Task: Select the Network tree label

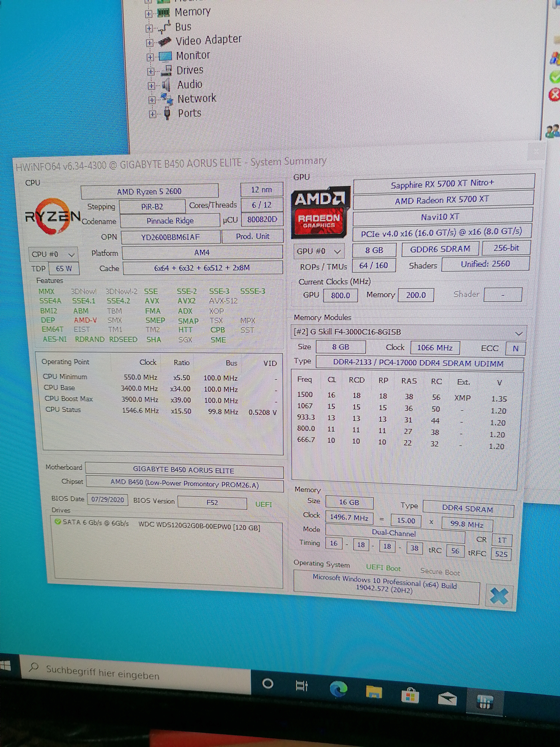Action: (x=197, y=99)
